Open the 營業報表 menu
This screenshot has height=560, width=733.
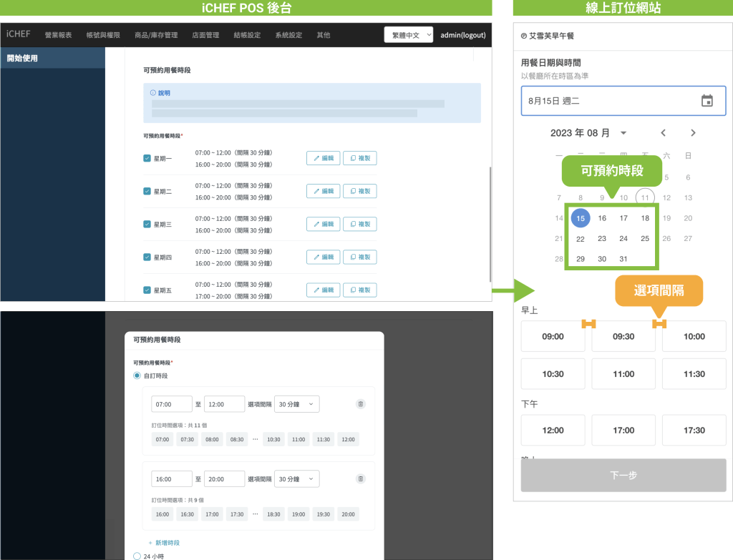tap(58, 35)
